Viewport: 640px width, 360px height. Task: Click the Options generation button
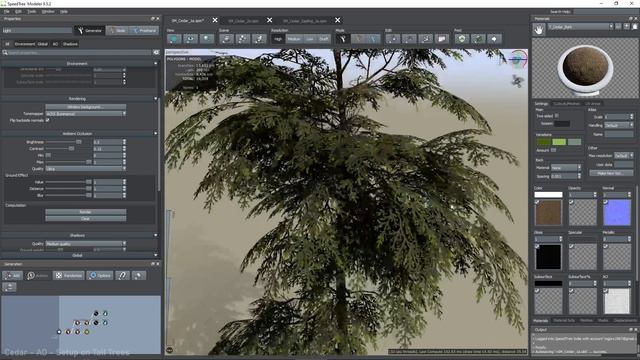[100, 276]
